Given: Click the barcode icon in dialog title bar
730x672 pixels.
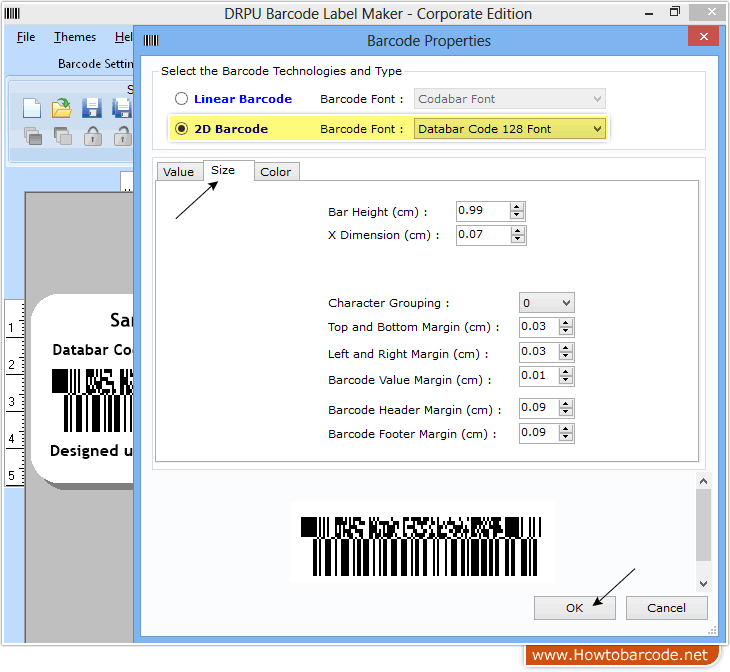Looking at the screenshot, I should [151, 41].
